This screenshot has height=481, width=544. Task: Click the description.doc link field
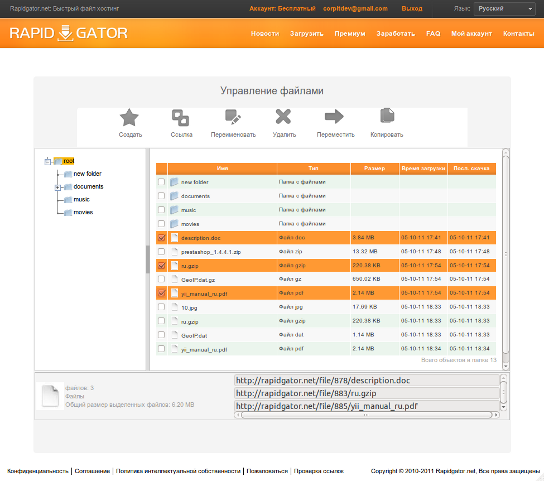[x=367, y=381]
